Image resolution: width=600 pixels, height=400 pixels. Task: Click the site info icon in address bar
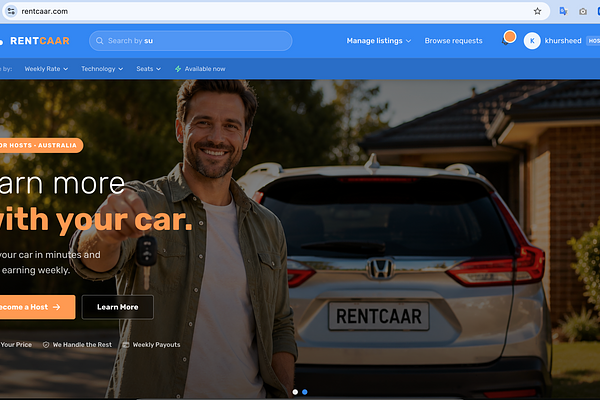click(x=11, y=11)
